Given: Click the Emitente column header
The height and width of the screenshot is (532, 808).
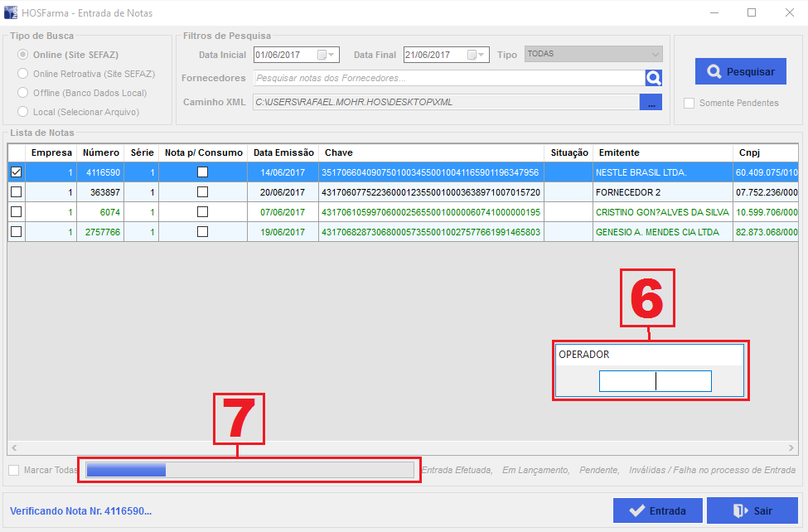Looking at the screenshot, I should click(x=619, y=152).
